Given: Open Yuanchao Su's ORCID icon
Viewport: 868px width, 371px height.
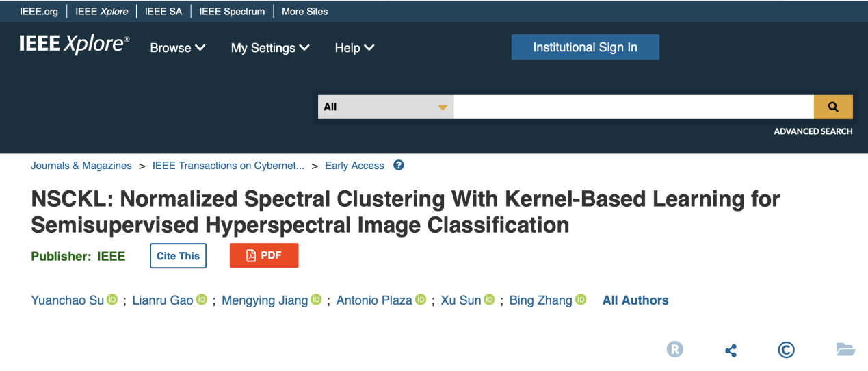Looking at the screenshot, I should [x=112, y=300].
